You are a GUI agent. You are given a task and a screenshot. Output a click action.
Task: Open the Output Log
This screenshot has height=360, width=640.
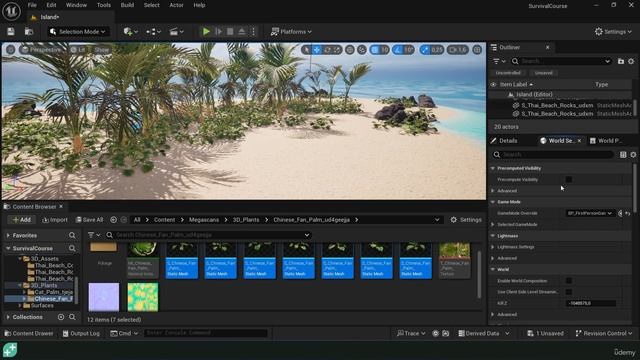[x=81, y=333]
